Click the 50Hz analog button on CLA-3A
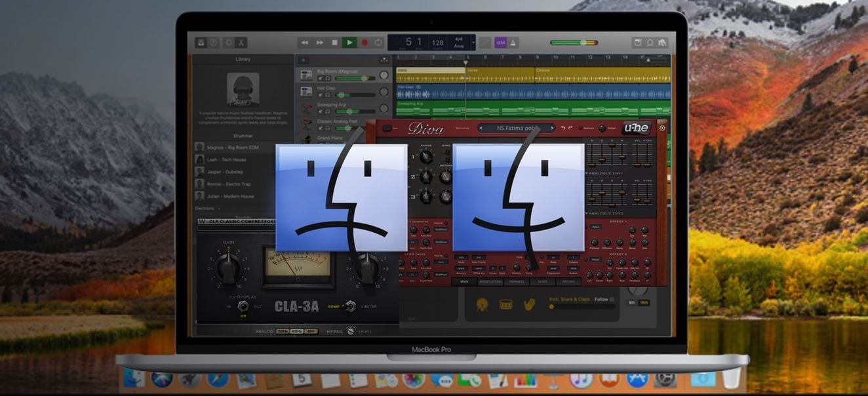868x396 pixels. 283,332
